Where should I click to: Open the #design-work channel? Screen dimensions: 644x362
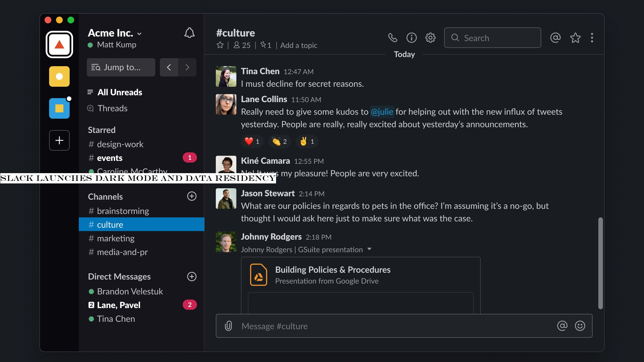[142, 144]
